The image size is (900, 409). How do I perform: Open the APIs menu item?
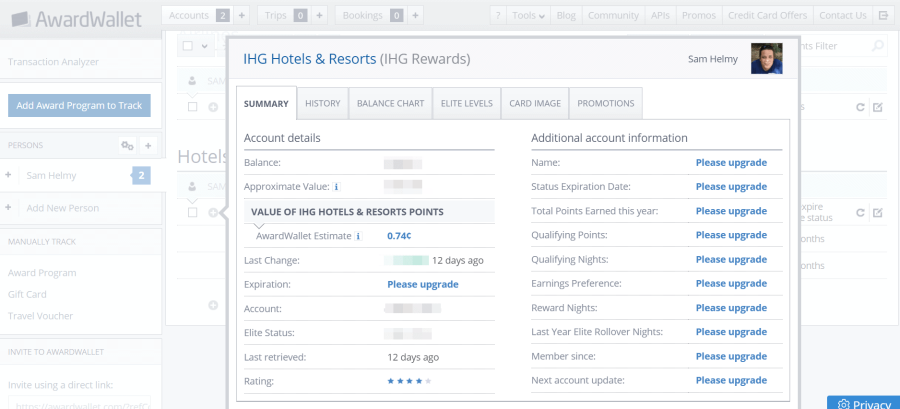[660, 15]
